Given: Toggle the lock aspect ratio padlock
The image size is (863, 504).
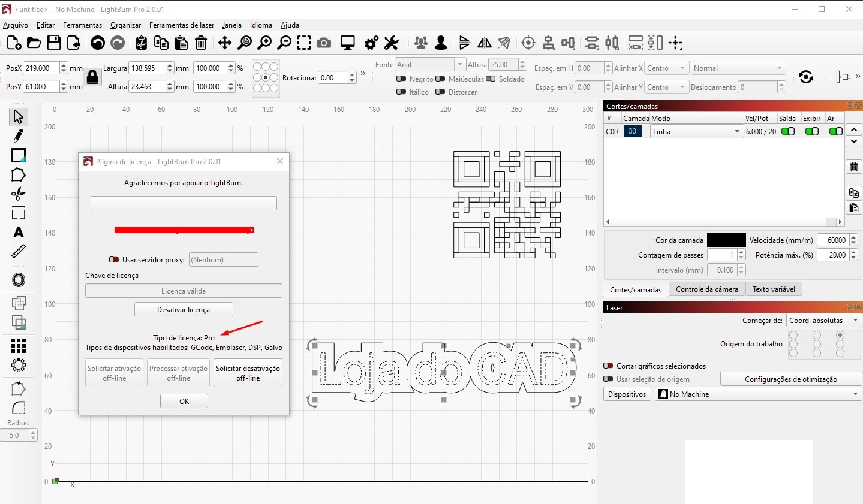Looking at the screenshot, I should (92, 77).
